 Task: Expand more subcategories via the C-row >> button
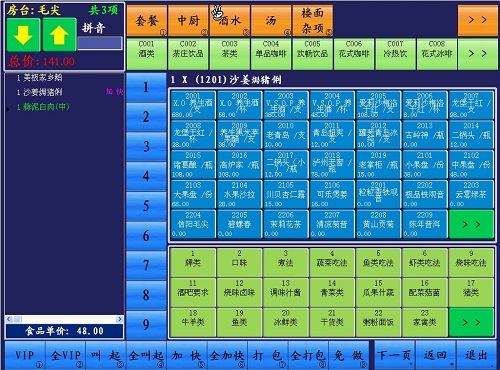[x=478, y=54]
